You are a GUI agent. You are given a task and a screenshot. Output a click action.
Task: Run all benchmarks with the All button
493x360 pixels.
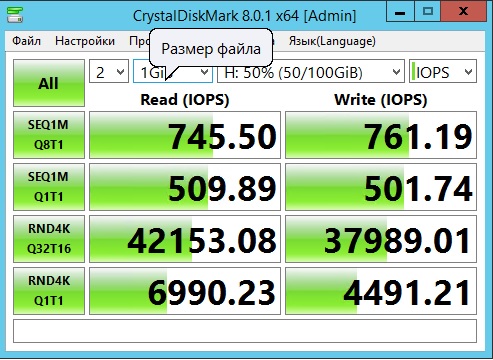click(49, 83)
